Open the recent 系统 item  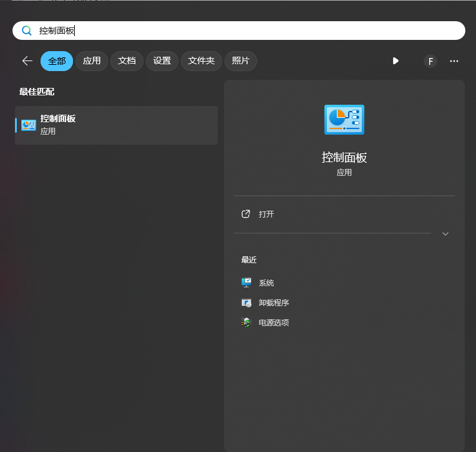266,282
